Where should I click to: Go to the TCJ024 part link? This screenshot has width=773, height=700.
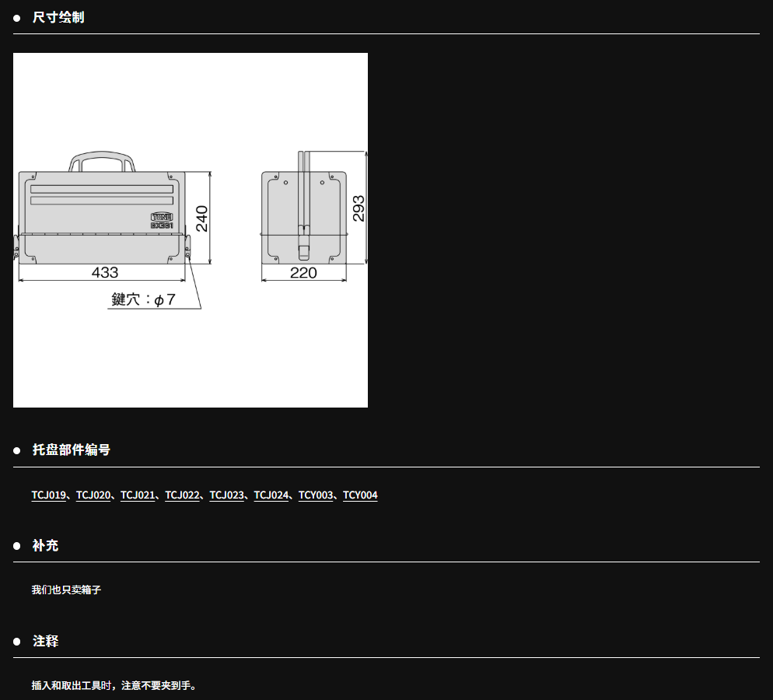271,495
